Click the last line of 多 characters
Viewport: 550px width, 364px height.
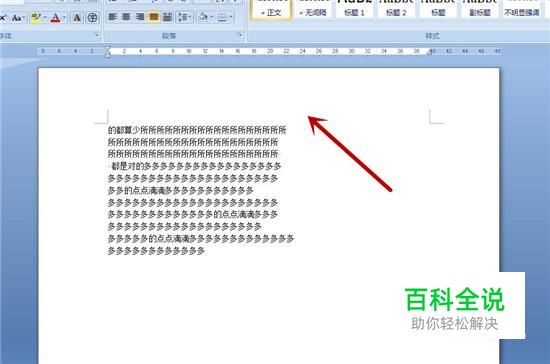(156, 251)
